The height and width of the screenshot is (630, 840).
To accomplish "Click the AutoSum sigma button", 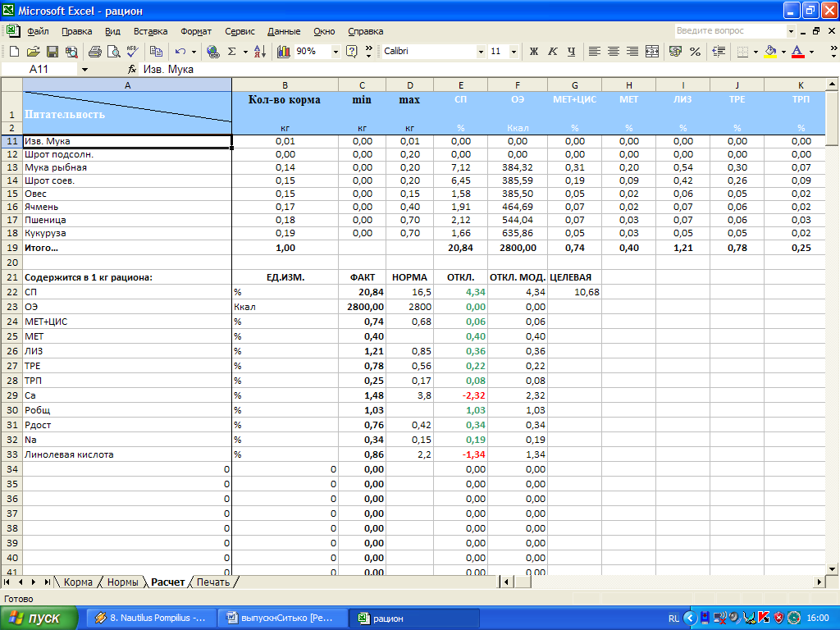I will 232,52.
